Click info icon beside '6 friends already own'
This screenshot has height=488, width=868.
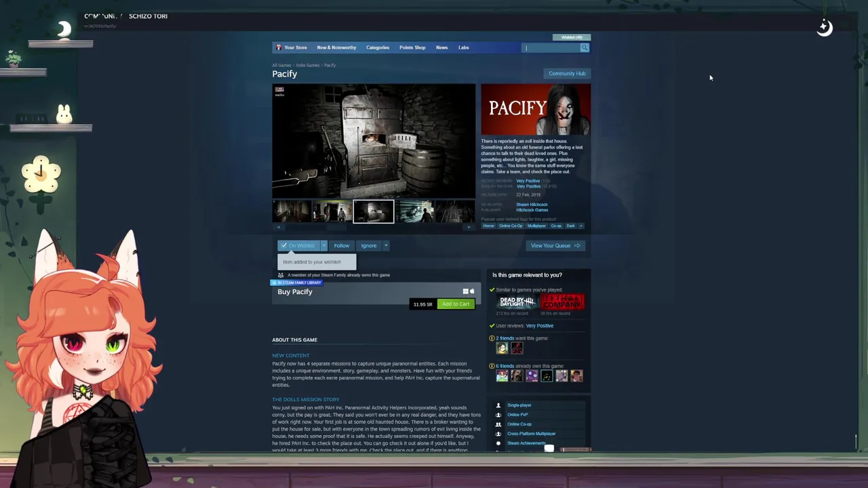point(492,366)
